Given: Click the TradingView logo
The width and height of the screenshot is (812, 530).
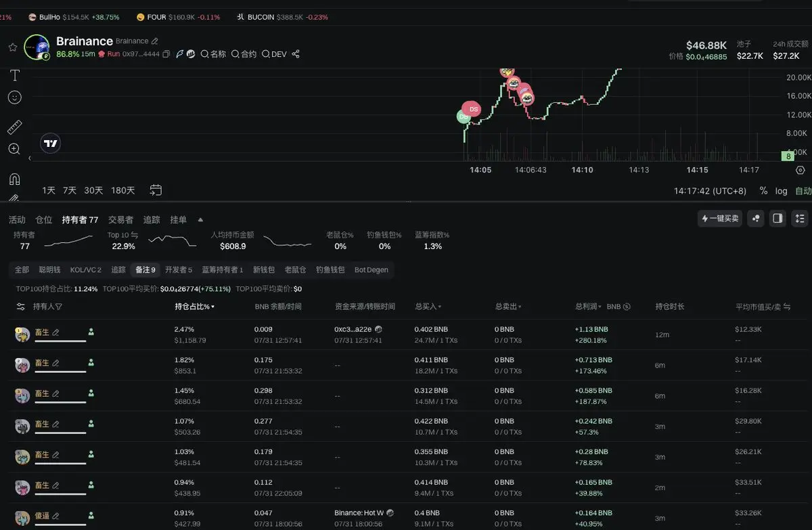Looking at the screenshot, I should [50, 143].
